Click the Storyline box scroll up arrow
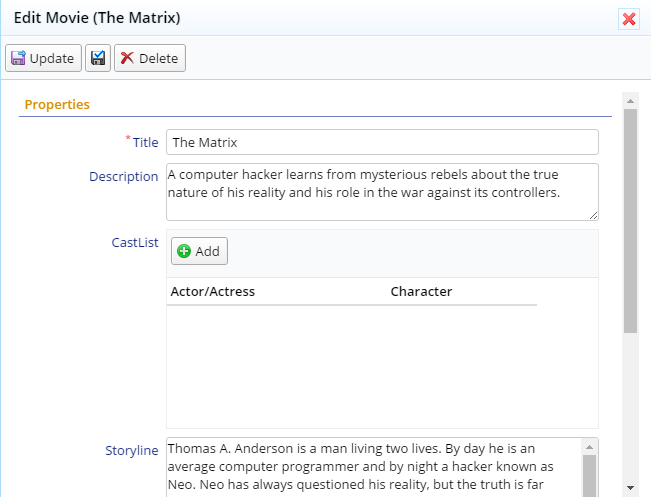651x497 pixels. tap(590, 447)
